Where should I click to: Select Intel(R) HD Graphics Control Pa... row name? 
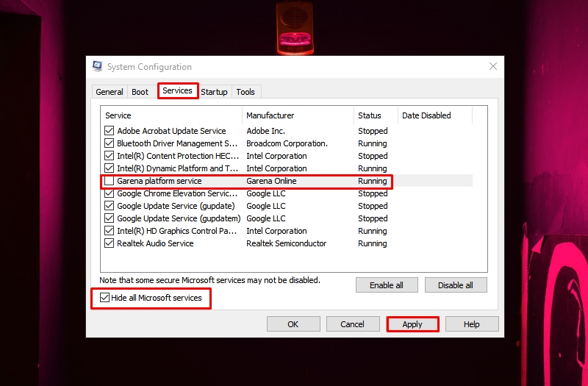pyautogui.click(x=177, y=231)
